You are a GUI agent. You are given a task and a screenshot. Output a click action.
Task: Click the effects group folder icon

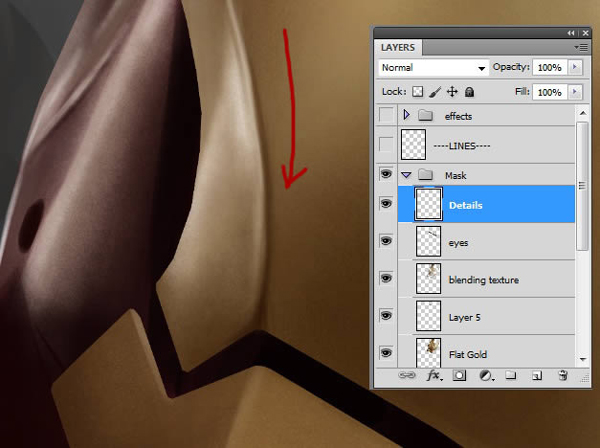425,115
